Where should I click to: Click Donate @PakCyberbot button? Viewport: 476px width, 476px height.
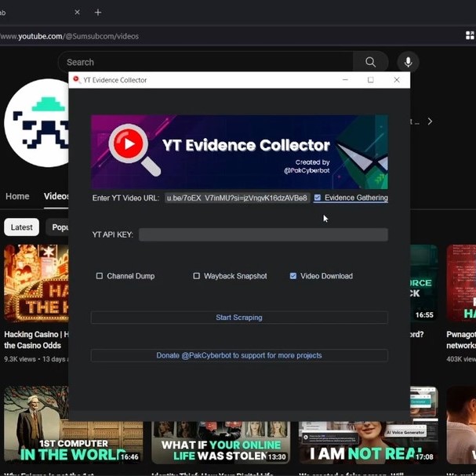(x=239, y=355)
